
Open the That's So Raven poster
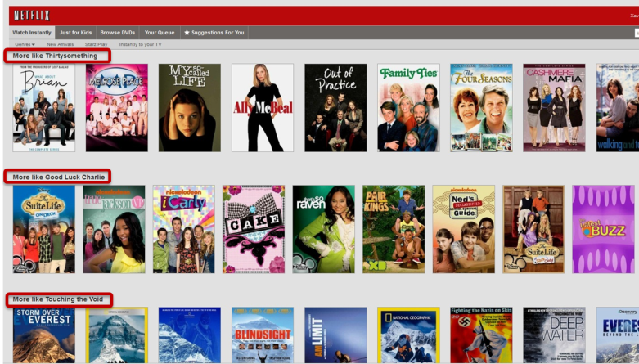pyautogui.click(x=323, y=229)
